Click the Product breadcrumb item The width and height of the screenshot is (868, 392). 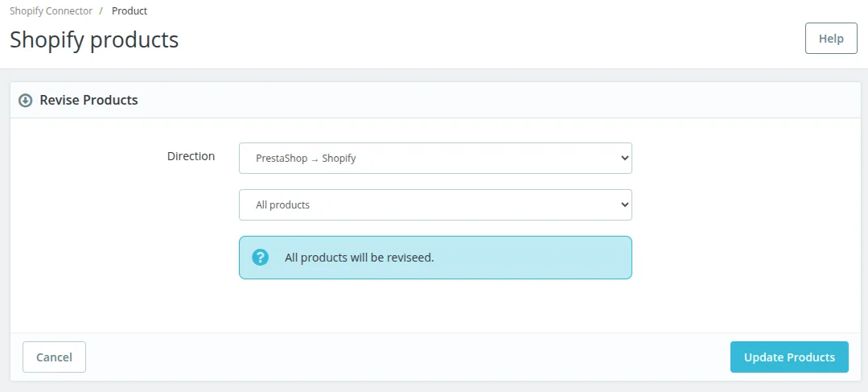pos(130,11)
